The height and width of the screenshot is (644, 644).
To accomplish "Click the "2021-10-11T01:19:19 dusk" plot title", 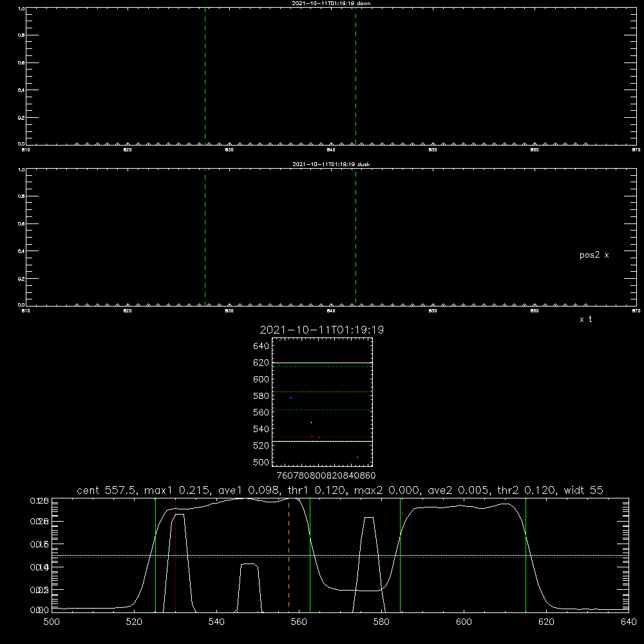I will click(331, 164).
